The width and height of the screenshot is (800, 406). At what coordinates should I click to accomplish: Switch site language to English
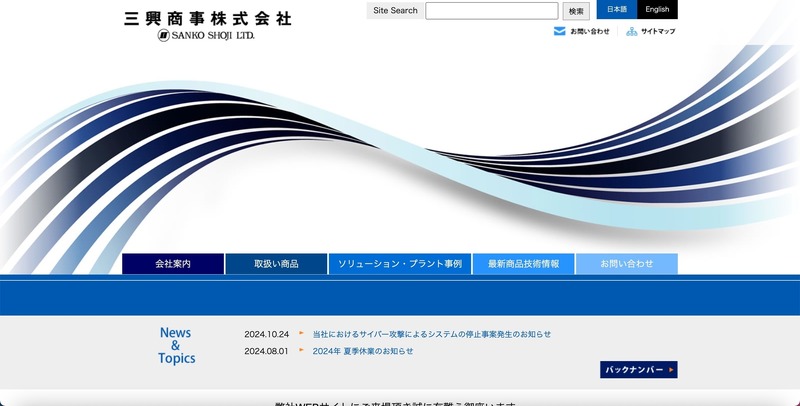(x=657, y=10)
